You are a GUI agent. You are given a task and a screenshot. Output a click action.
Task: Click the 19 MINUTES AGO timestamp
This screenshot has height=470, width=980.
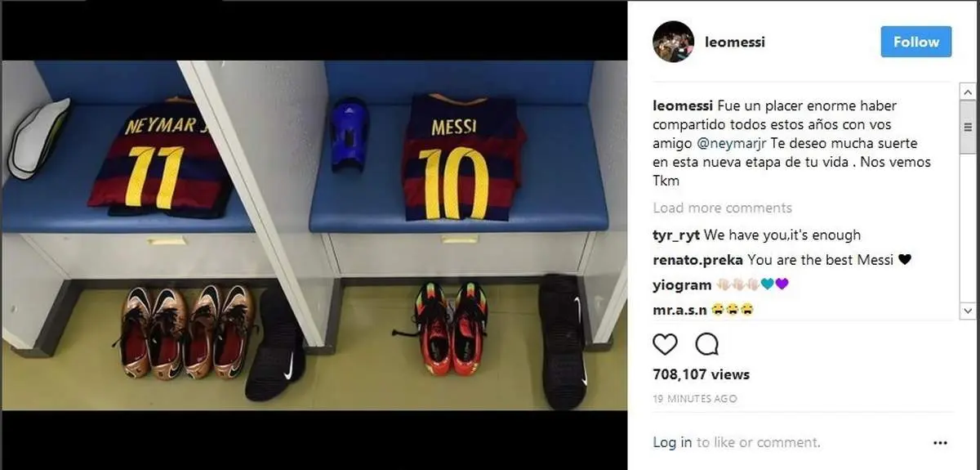pos(694,399)
